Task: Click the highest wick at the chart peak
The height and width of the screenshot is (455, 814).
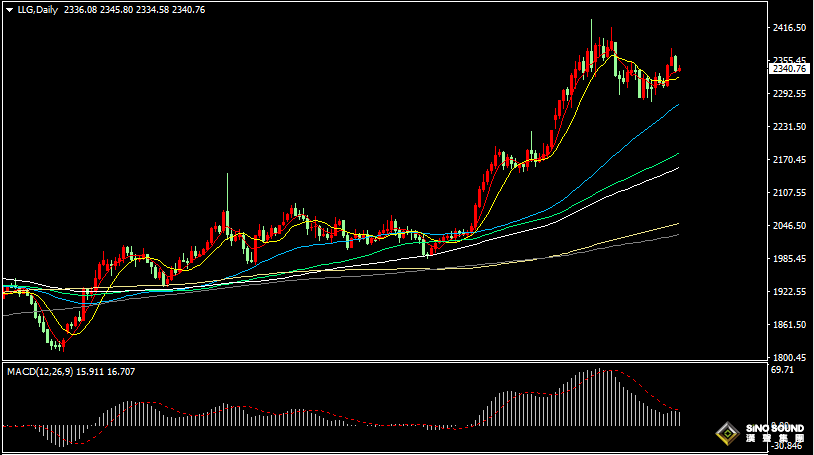Action: point(590,22)
